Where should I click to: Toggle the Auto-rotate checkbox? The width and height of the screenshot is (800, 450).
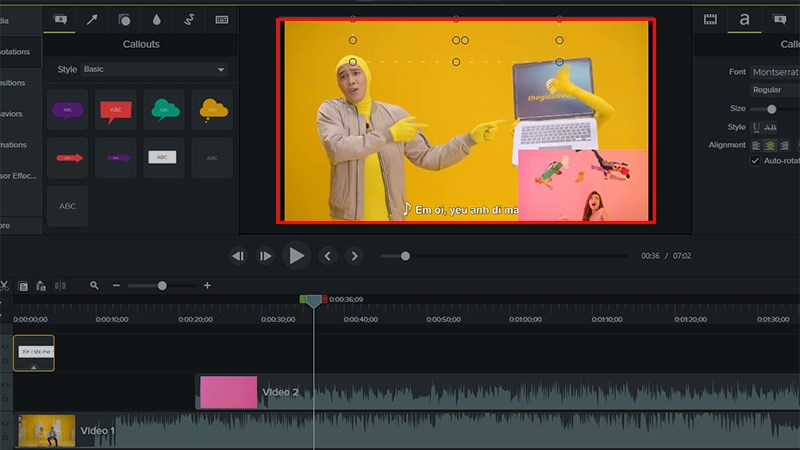(755, 161)
